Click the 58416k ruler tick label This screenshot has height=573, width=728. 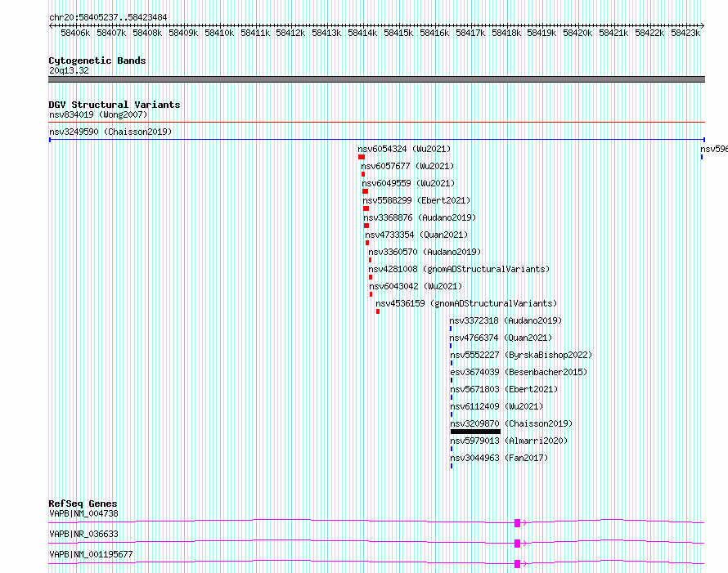pyautogui.click(x=434, y=33)
